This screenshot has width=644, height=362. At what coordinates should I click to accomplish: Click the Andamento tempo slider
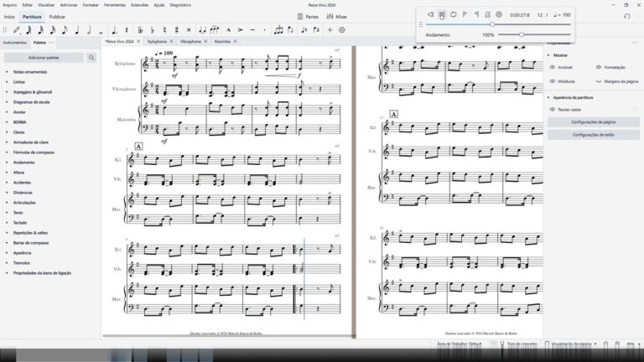(522, 34)
